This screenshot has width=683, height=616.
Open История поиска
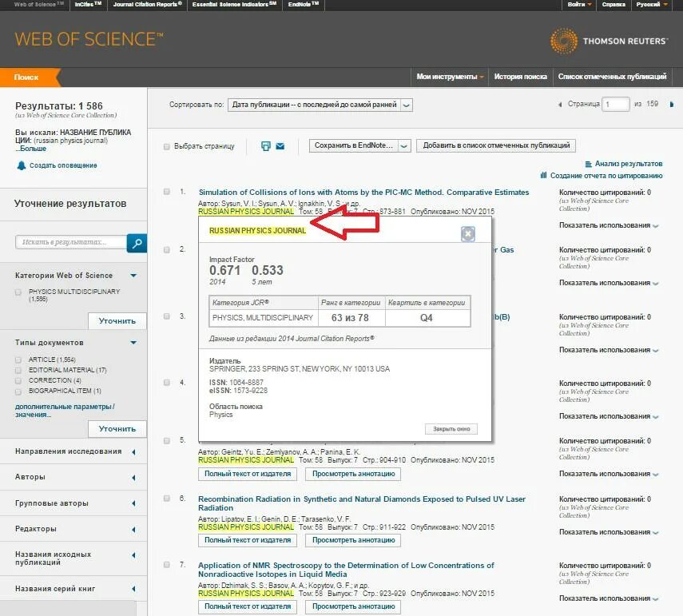[x=521, y=77]
